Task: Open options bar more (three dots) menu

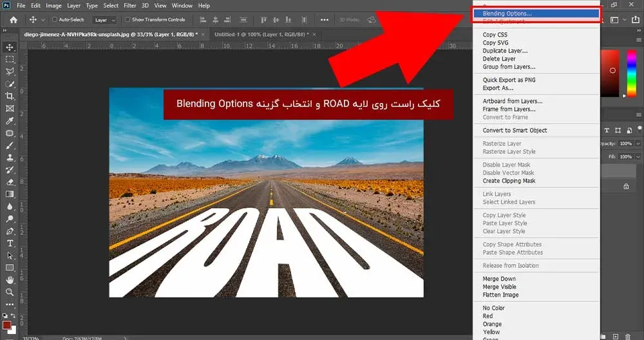Action: 325,20
